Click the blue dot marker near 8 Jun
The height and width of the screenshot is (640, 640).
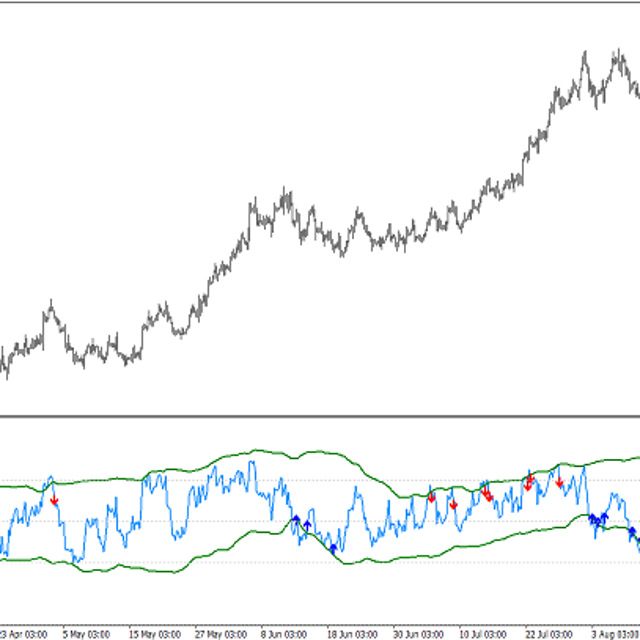(x=295, y=519)
